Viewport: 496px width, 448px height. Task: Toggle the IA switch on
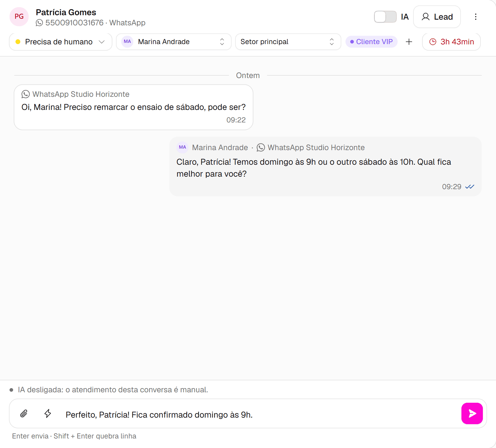pyautogui.click(x=385, y=17)
